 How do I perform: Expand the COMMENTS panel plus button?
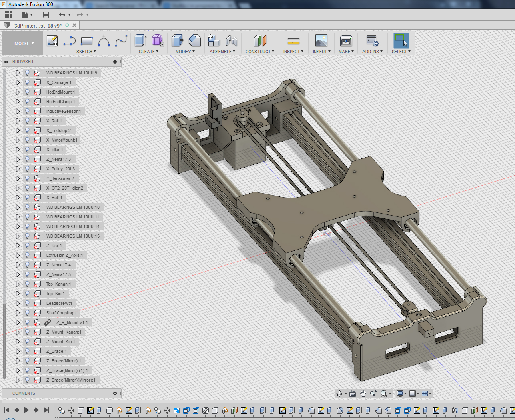click(x=115, y=393)
